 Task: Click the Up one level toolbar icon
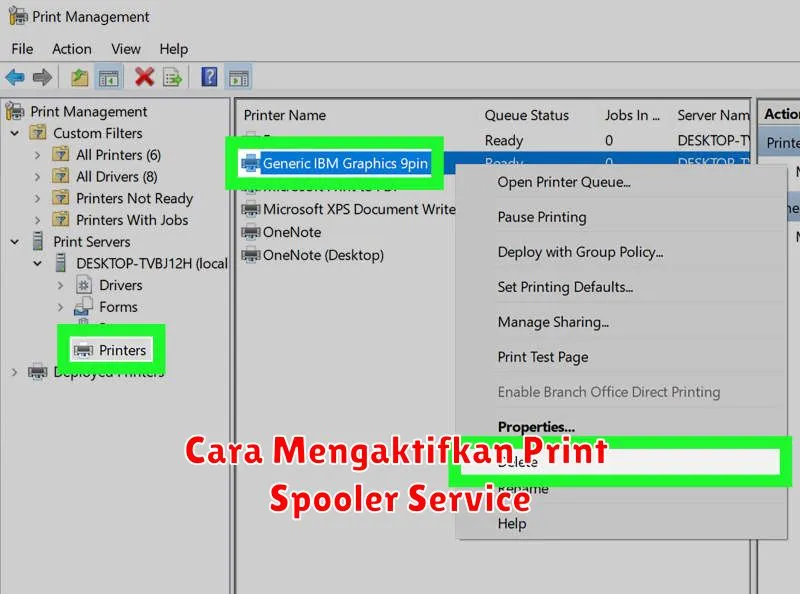pos(79,78)
